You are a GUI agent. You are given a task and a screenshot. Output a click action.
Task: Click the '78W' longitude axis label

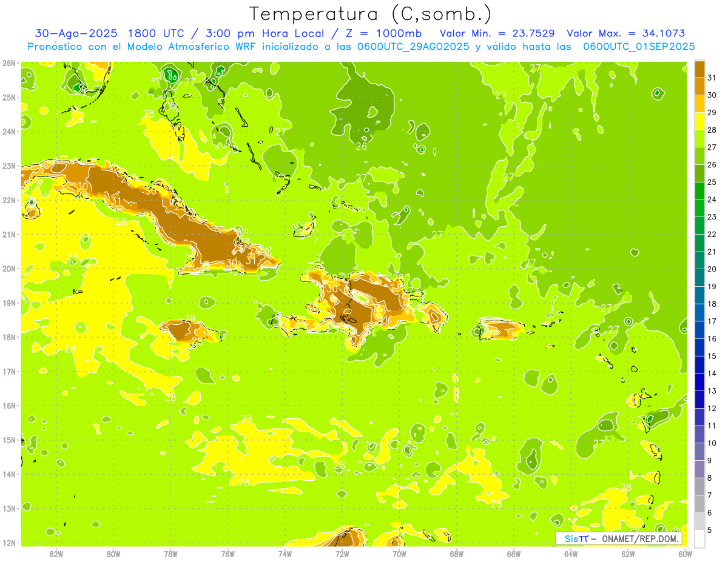(x=170, y=554)
